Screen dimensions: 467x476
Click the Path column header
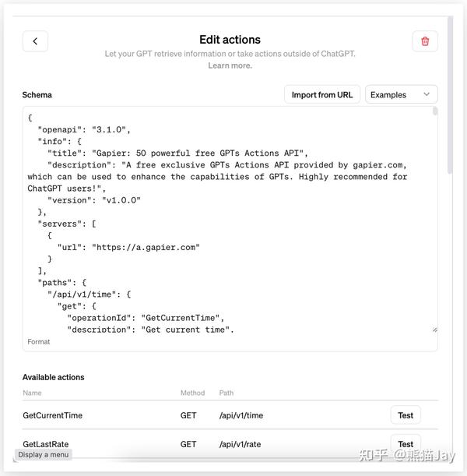[x=226, y=393]
